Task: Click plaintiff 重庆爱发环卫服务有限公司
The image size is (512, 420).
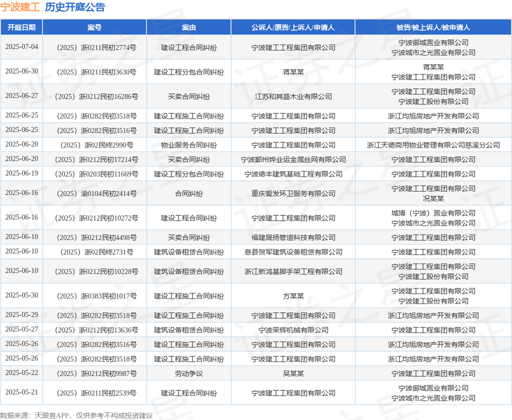Action: 293,193
